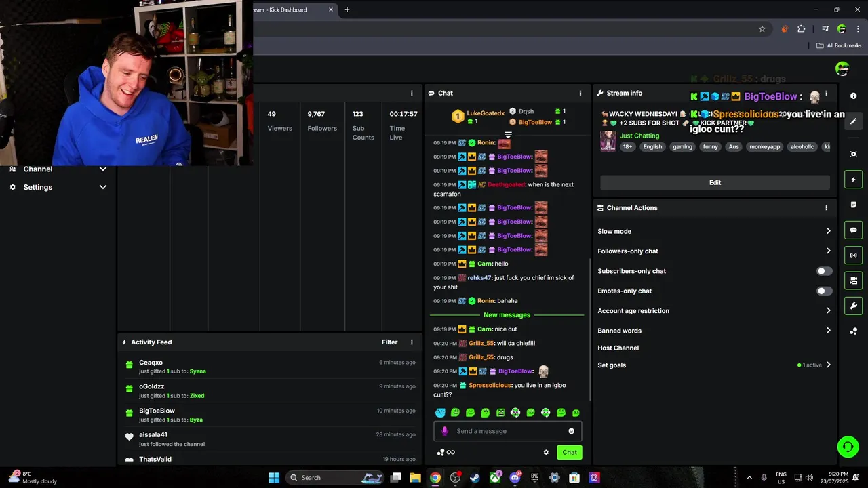868x488 pixels.
Task: Click the Edit stream info button
Action: coord(715,182)
